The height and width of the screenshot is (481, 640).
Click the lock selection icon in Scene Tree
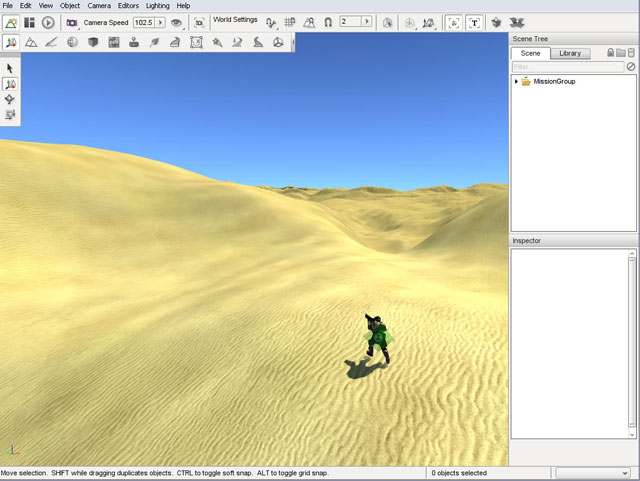point(610,53)
